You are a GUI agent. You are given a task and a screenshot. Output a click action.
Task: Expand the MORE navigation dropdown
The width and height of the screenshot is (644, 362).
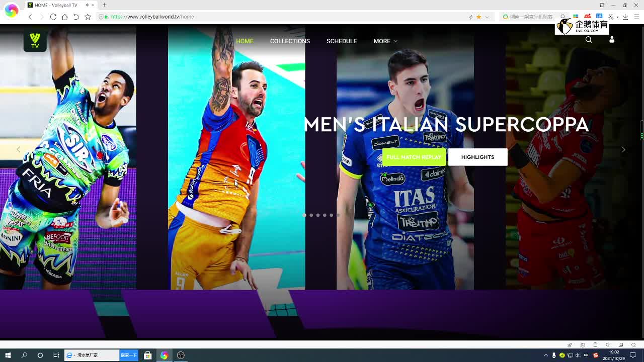385,41
